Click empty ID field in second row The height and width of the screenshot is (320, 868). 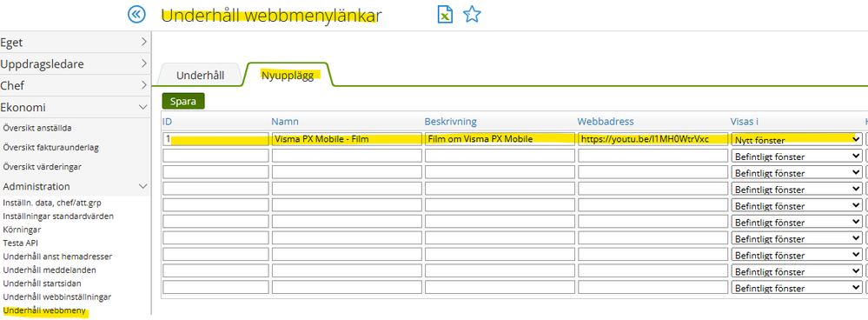point(215,156)
